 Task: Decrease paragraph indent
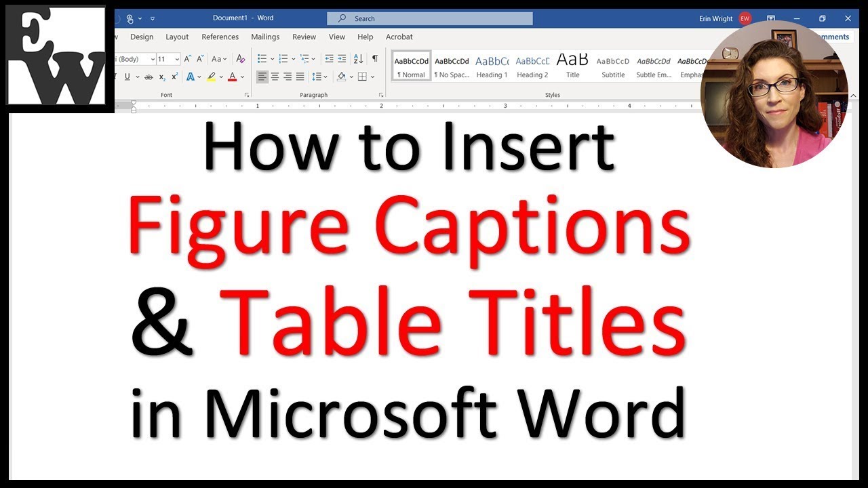click(x=329, y=59)
